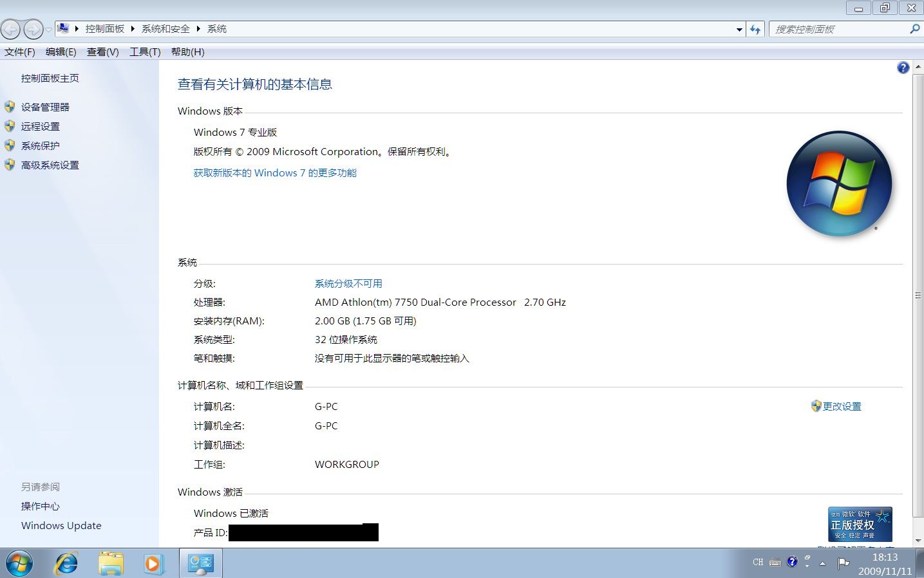Click the shield icon next to 高级系统设置

tap(10, 165)
